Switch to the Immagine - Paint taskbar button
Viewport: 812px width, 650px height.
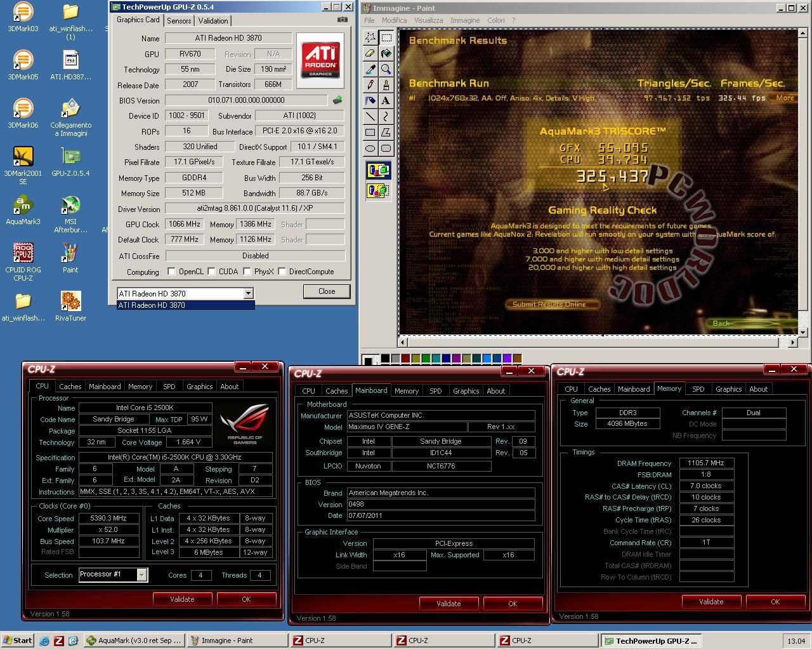tap(239, 641)
